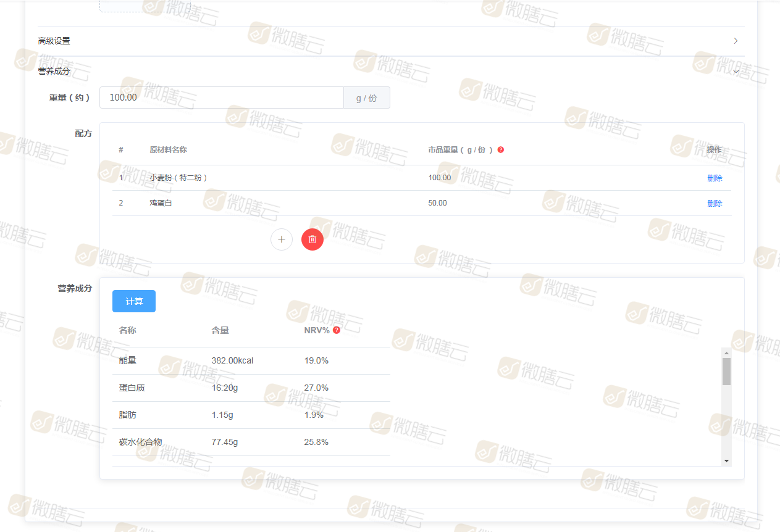Expand the 高级设置 section chevron

click(736, 41)
